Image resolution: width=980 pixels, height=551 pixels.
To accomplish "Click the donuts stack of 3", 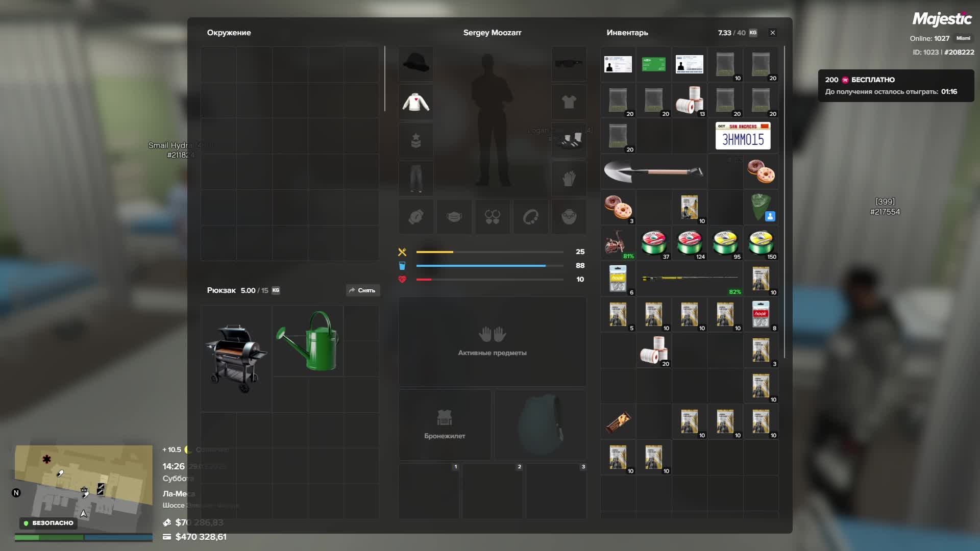I will tap(618, 207).
